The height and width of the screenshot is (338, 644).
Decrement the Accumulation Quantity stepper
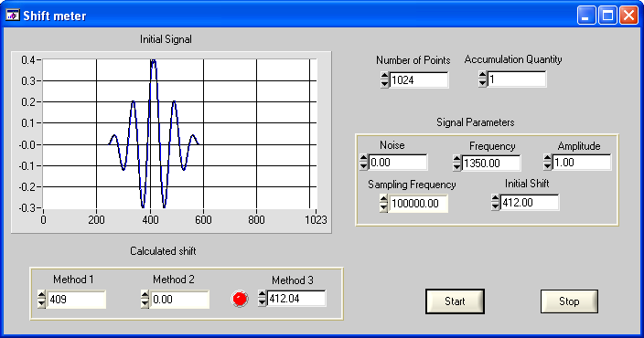coord(483,83)
